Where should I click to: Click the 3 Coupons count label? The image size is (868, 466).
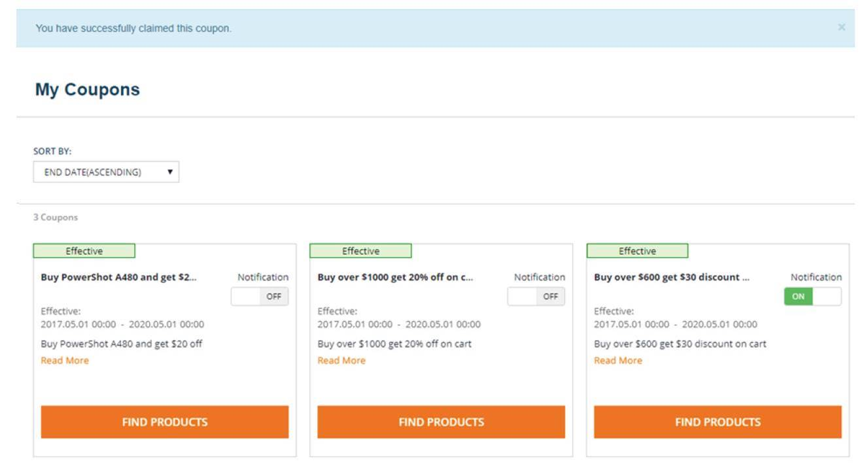click(54, 217)
